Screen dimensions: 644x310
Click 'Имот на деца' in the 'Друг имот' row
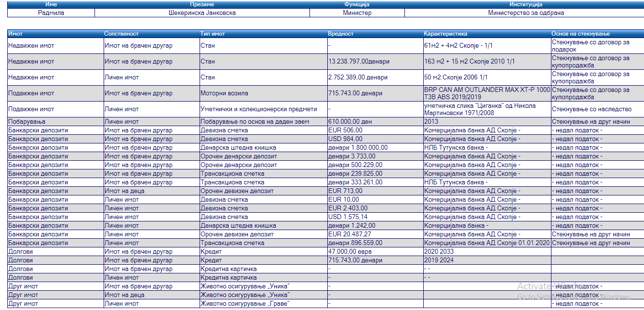pyautogui.click(x=124, y=295)
